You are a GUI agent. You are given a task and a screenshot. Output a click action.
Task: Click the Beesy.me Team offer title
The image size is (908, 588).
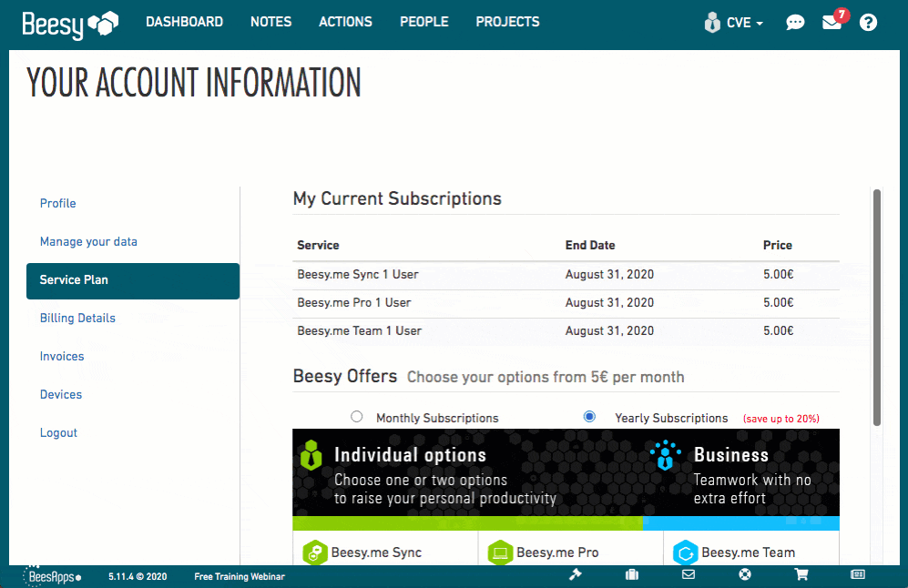tap(749, 553)
